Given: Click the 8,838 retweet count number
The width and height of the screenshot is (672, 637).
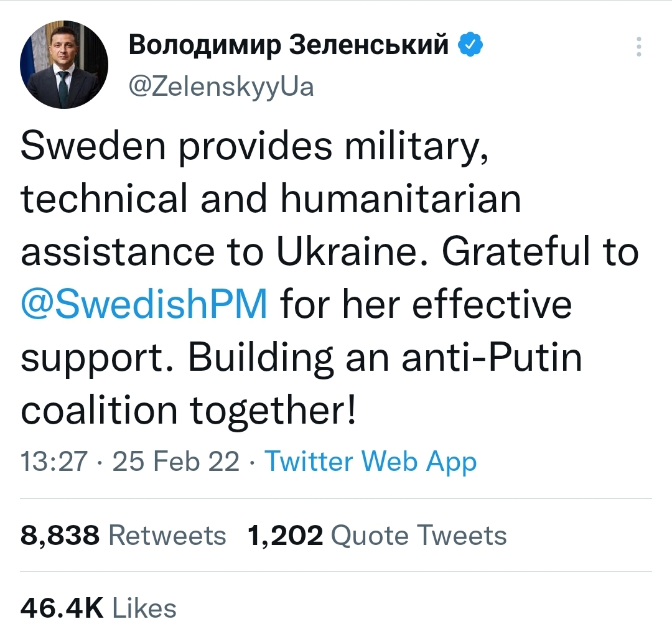Looking at the screenshot, I should pos(60,536).
